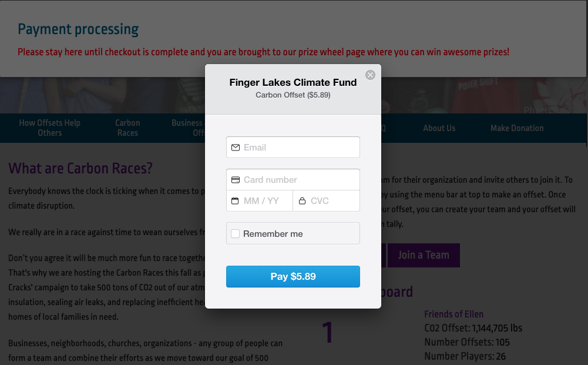The width and height of the screenshot is (588, 365).
Task: Open the Carbon Races menu item
Action: pos(127,128)
